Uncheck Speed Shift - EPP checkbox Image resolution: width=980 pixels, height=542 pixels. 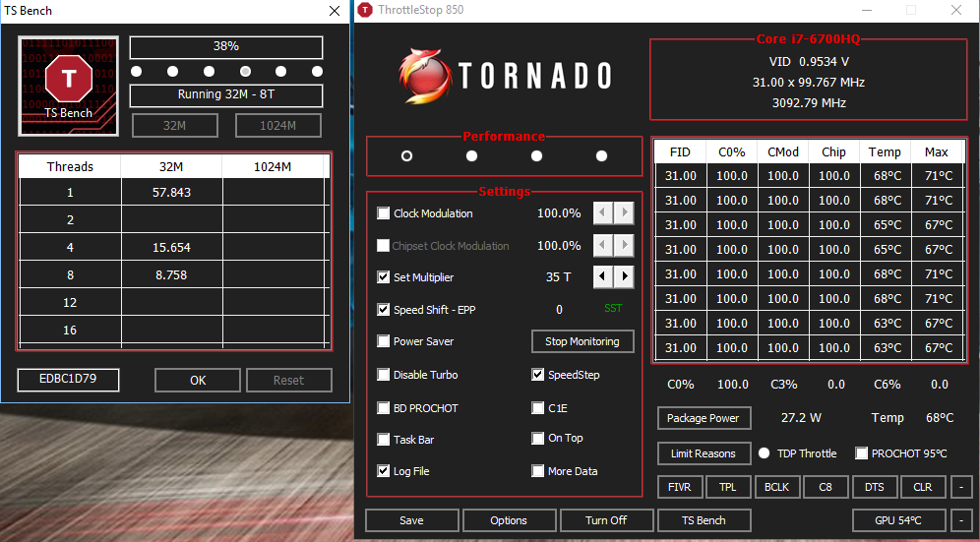[383, 310]
